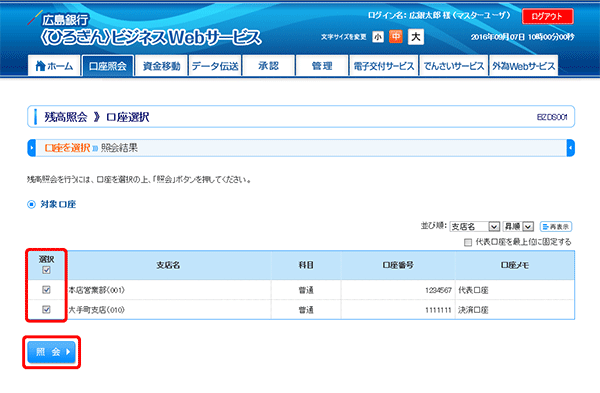Image resolution: width=600 pixels, height=393 pixels.
Task: Click the date and time display
Action: point(522,37)
